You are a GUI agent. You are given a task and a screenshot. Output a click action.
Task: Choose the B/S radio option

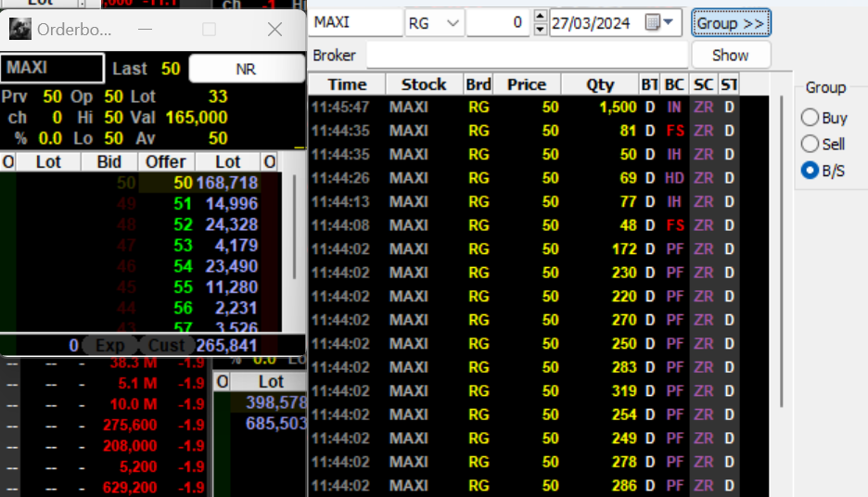coord(810,171)
